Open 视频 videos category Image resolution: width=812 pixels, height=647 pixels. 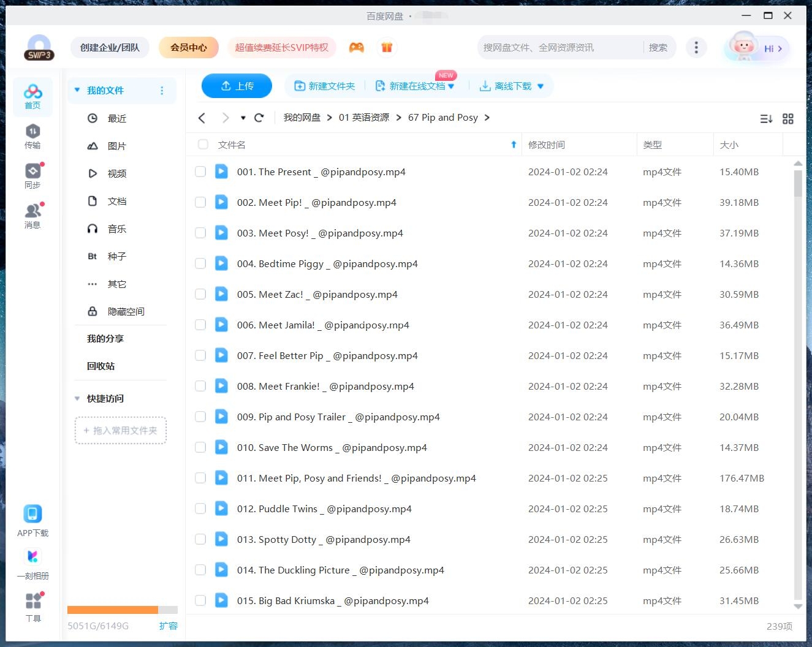click(x=116, y=173)
